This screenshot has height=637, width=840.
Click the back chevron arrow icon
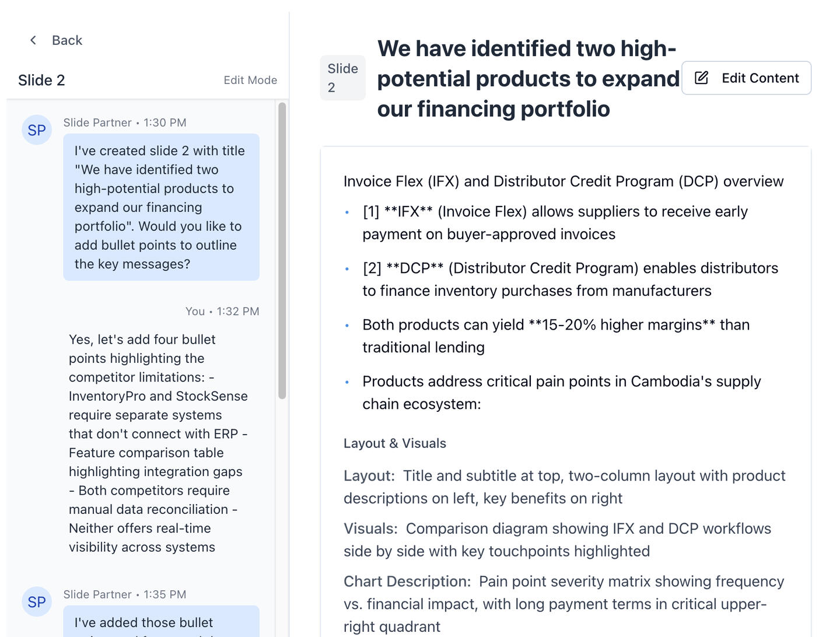33,40
